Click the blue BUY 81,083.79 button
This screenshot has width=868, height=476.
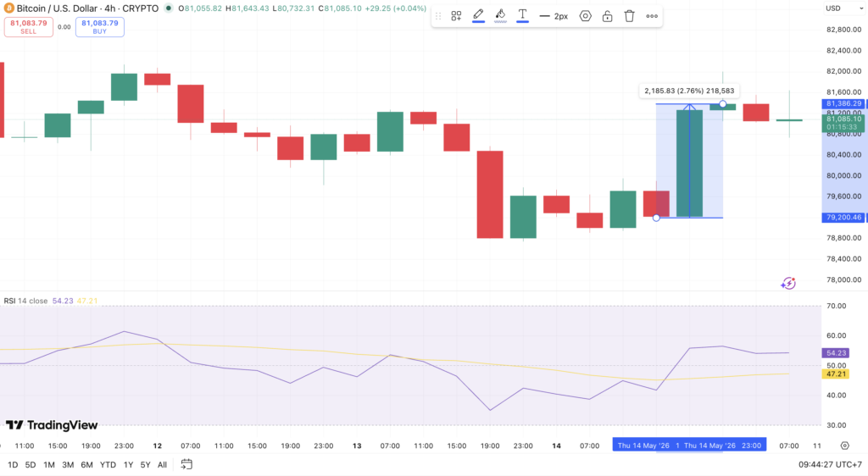[x=100, y=26]
